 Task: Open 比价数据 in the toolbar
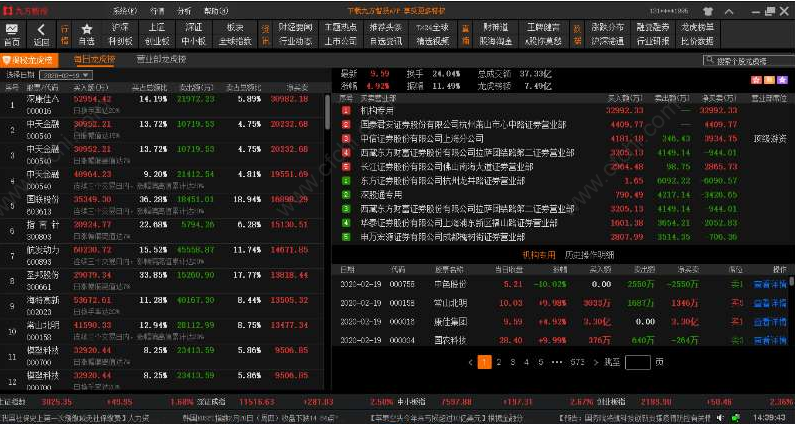click(x=698, y=42)
